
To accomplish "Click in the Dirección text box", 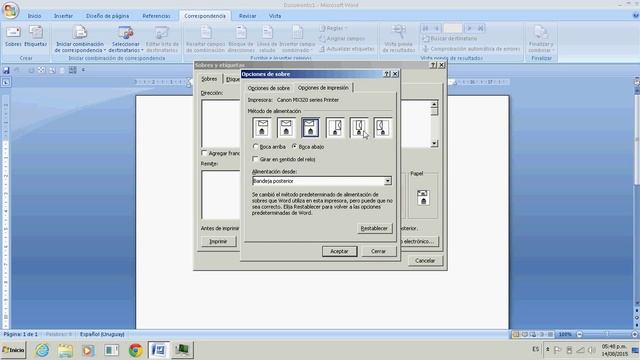I will pyautogui.click(x=220, y=124).
